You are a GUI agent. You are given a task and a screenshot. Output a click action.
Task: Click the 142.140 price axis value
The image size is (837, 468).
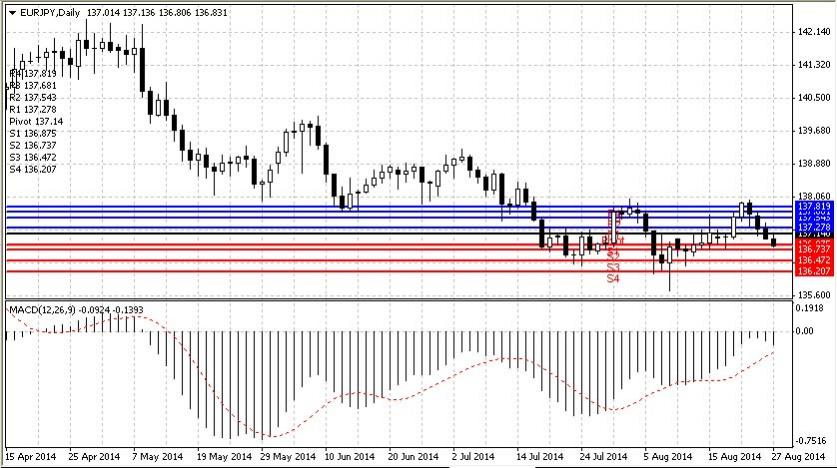[815, 32]
